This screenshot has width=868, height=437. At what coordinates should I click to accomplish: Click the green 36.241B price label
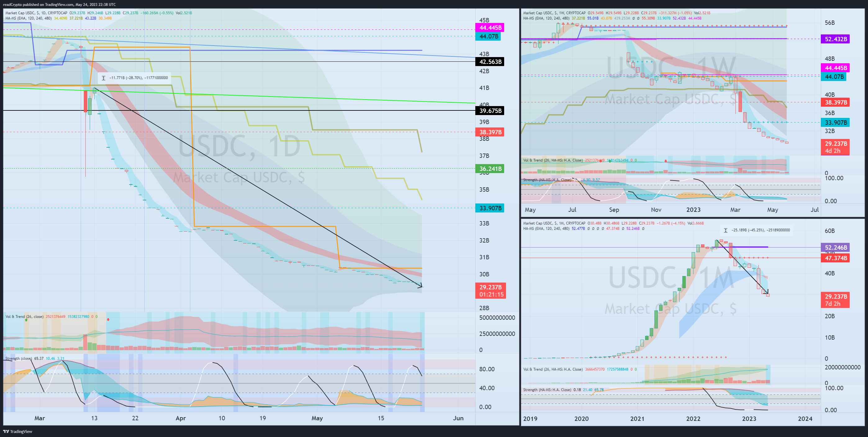click(490, 169)
